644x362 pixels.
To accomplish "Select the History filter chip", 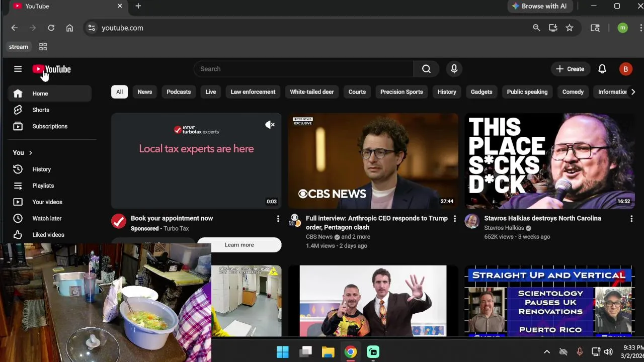I will coord(447,92).
